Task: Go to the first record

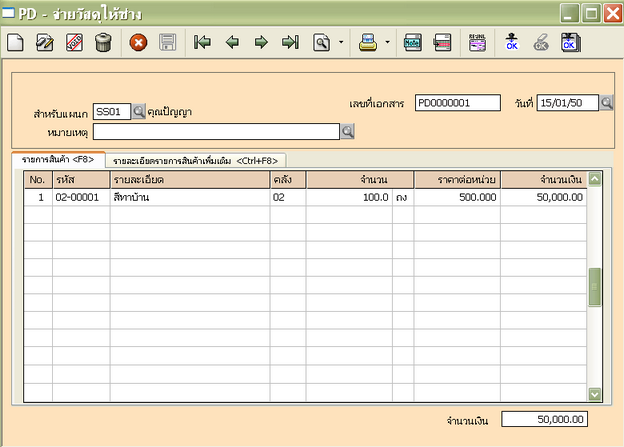Action: tap(202, 42)
